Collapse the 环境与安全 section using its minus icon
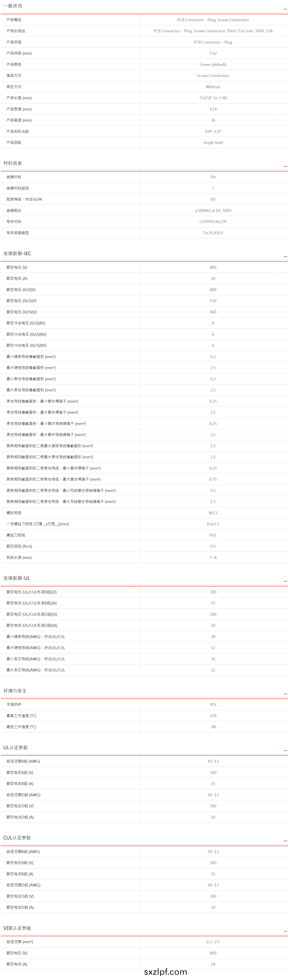288x980 pixels. point(285,694)
